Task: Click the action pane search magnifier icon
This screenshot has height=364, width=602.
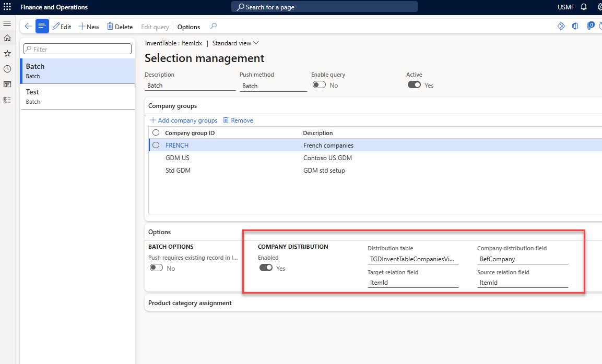Action: (x=214, y=27)
